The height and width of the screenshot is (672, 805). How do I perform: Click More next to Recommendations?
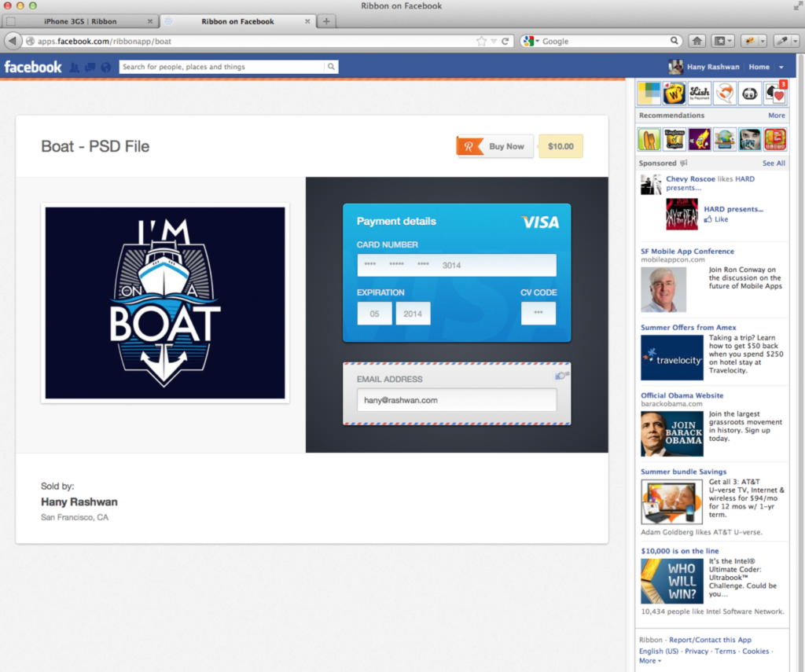pyautogui.click(x=776, y=116)
